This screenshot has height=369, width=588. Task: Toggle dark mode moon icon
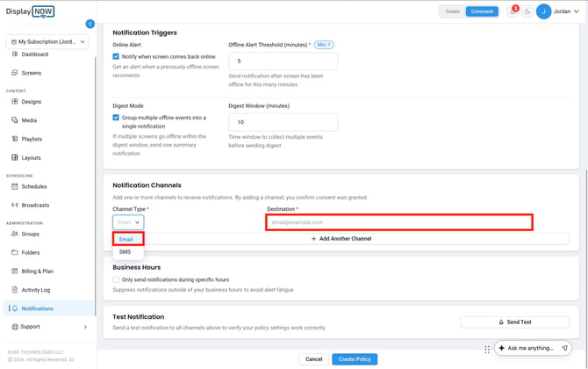click(527, 11)
